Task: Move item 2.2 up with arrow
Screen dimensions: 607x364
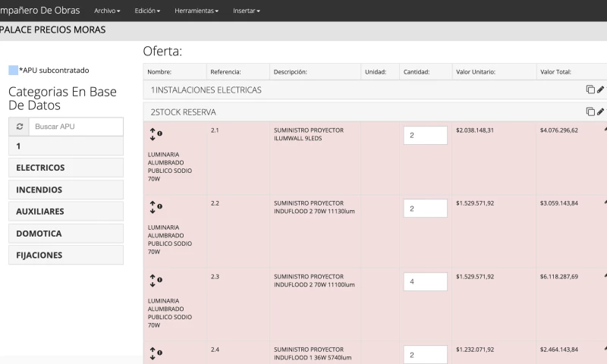Action: pyautogui.click(x=153, y=203)
